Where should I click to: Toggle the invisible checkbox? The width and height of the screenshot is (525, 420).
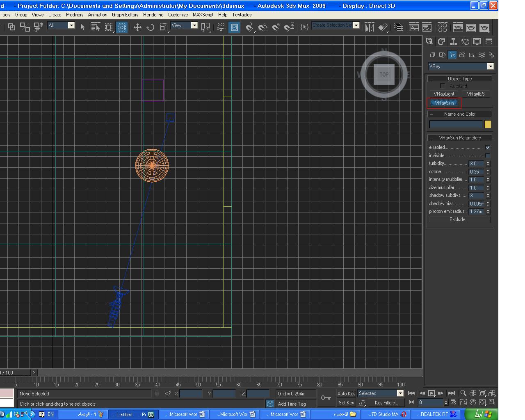[488, 155]
